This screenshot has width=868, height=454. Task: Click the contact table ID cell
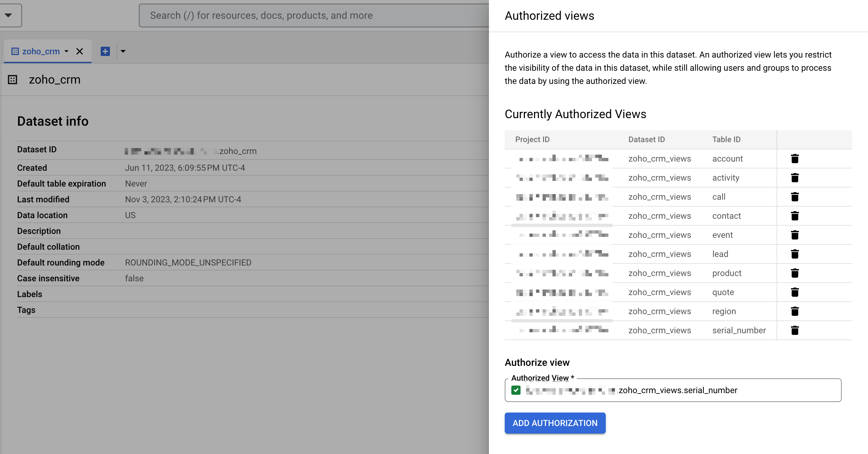click(x=726, y=216)
